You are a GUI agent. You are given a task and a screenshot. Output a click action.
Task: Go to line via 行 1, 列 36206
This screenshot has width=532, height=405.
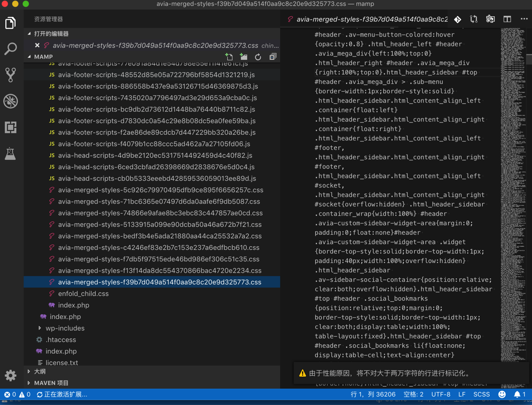372,394
